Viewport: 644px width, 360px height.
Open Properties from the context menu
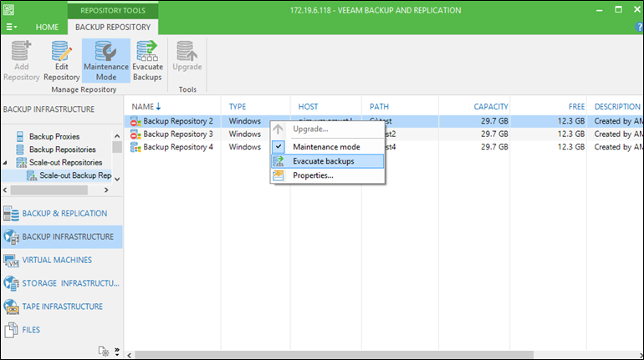pyautogui.click(x=313, y=175)
